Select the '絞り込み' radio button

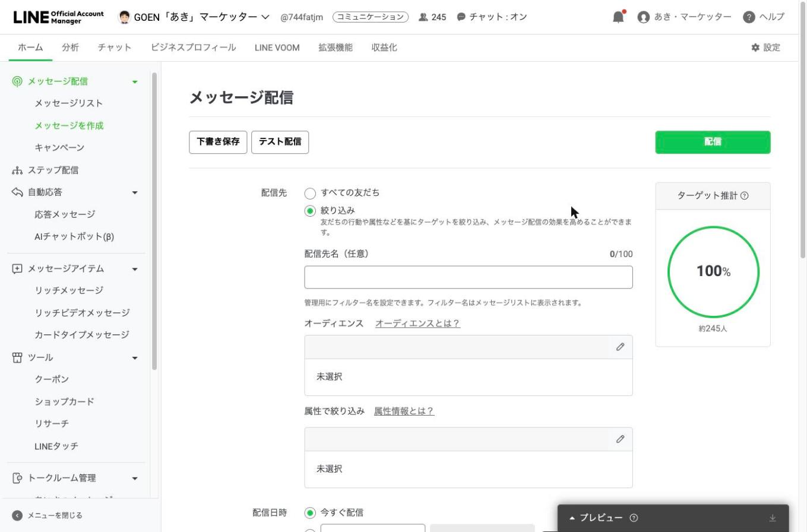click(x=310, y=211)
